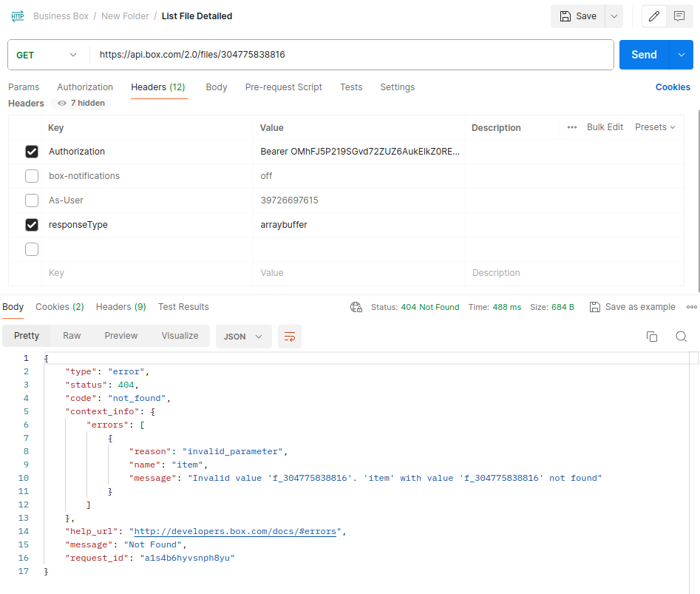Click the network globe lock icon
This screenshot has width=700, height=594.
[x=356, y=307]
